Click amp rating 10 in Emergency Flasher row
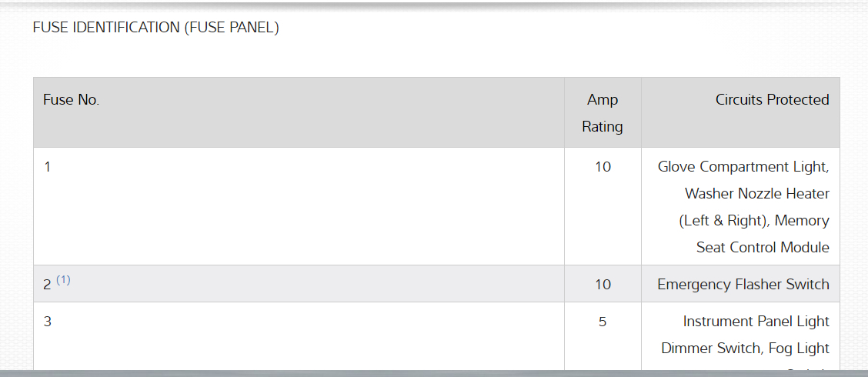868x377 pixels. pyautogui.click(x=603, y=285)
